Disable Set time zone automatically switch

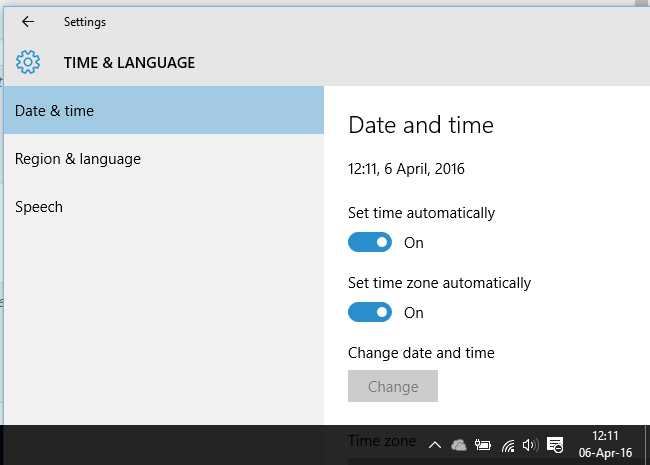point(370,312)
